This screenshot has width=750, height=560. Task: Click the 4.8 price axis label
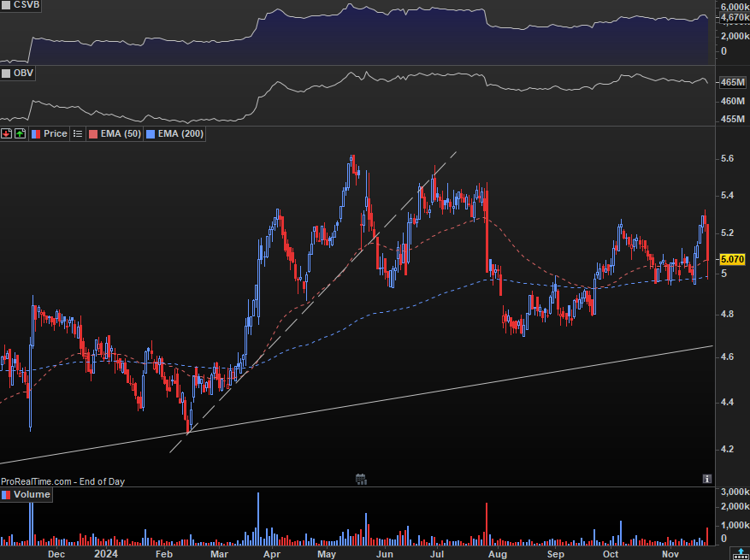(727, 314)
